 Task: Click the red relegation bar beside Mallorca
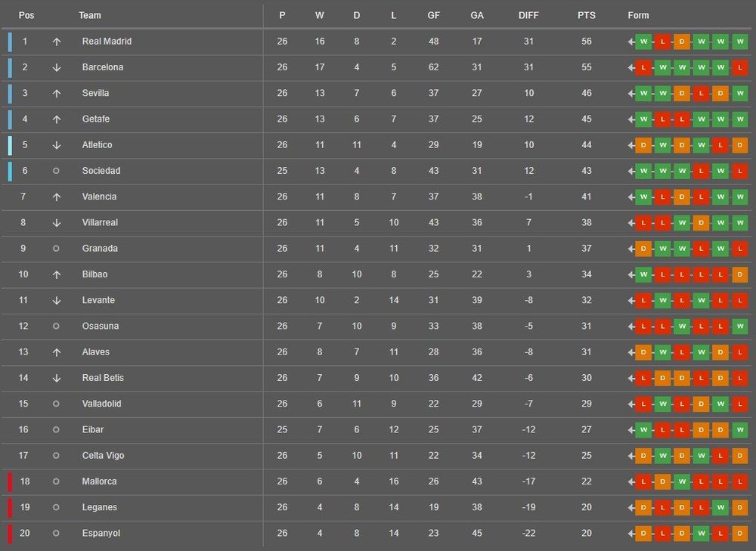[11, 481]
